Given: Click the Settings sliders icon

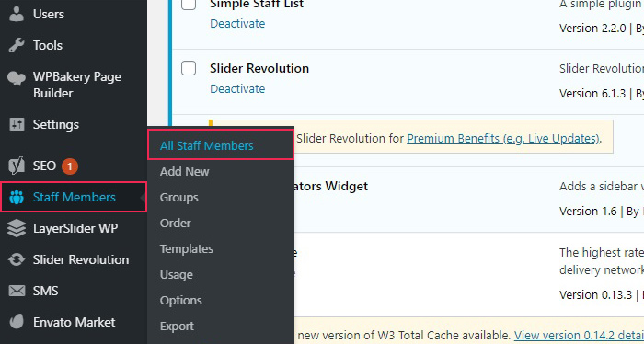Looking at the screenshot, I should tap(17, 124).
